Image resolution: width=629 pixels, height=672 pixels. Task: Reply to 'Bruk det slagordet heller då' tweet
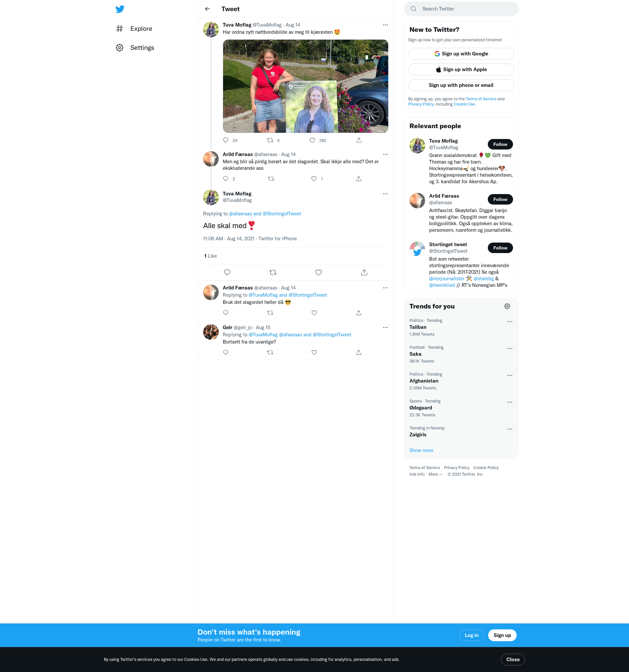pyautogui.click(x=226, y=313)
